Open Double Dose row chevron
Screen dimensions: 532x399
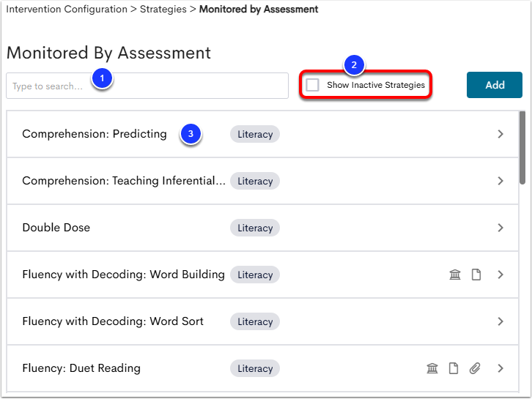(500, 228)
